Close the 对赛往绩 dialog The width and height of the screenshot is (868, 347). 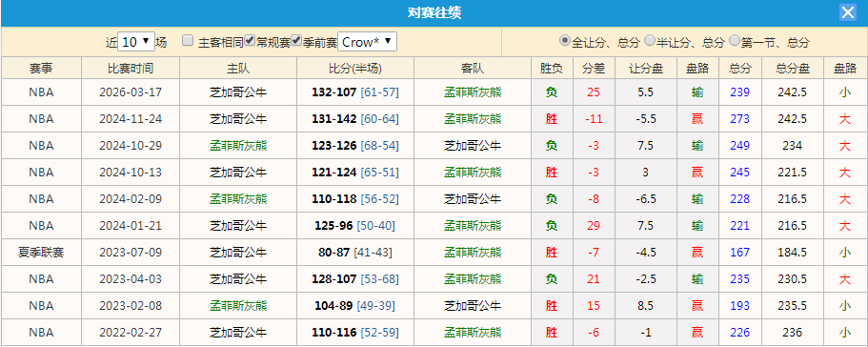tap(848, 12)
